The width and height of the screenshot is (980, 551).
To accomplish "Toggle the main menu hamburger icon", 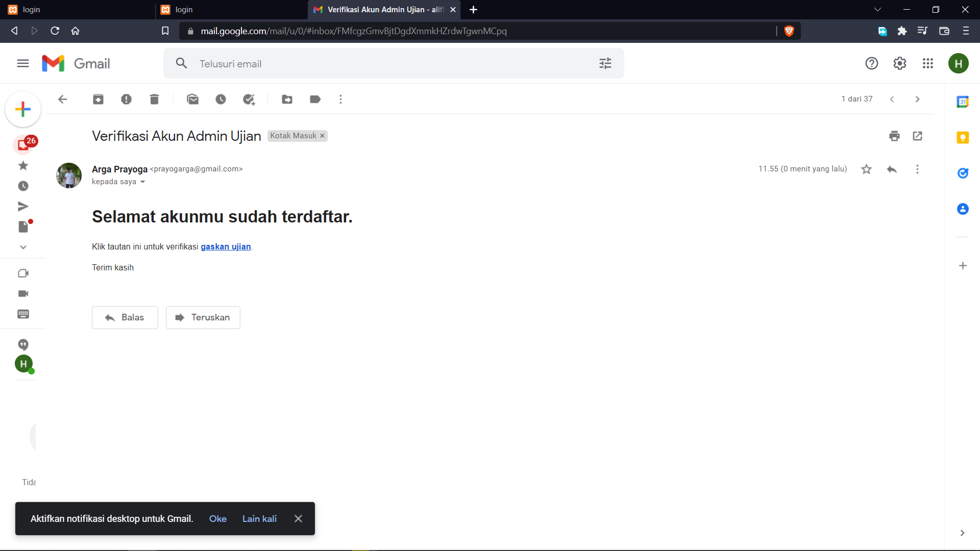I will coord(23,64).
